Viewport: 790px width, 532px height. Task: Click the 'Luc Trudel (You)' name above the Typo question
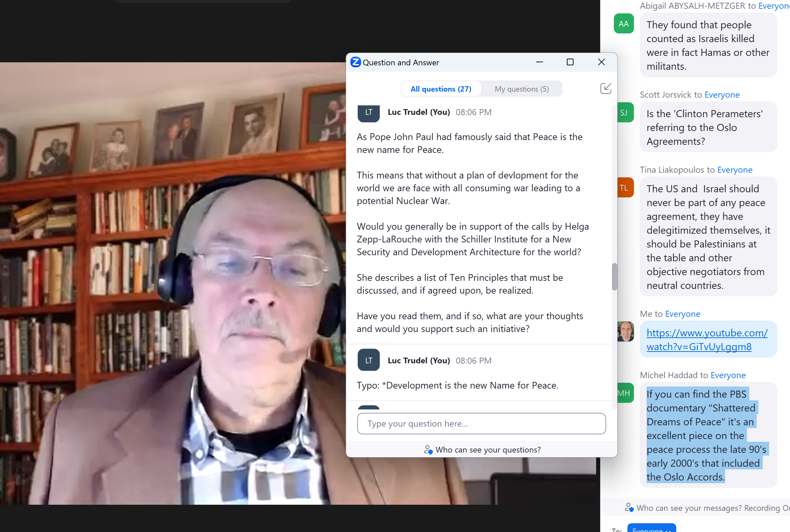(x=419, y=361)
